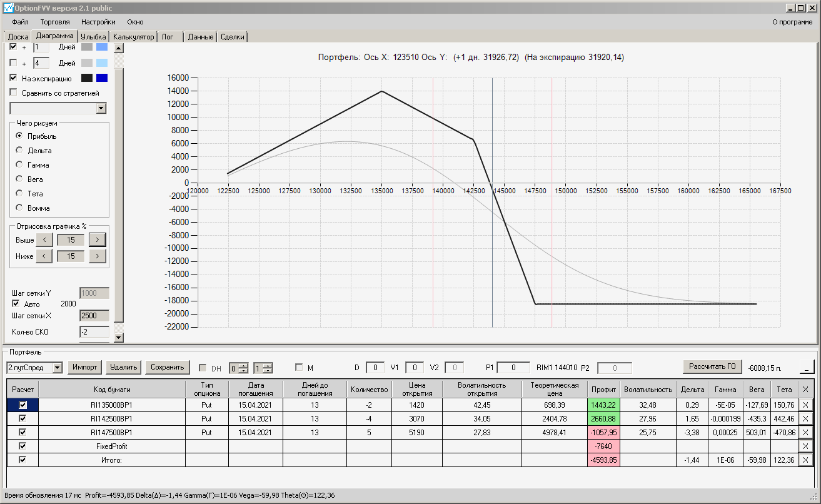Viewport: 821px width, 504px height.
Task: Click the Удалить button
Action: [124, 367]
